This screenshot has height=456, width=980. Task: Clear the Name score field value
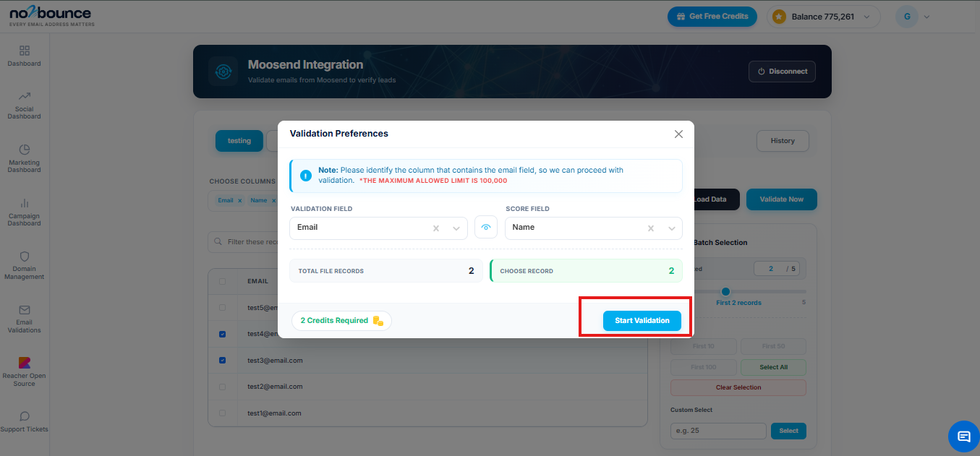pos(651,228)
